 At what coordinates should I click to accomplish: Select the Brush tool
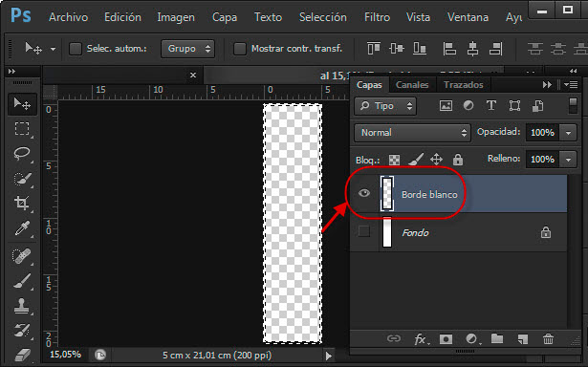point(22,281)
